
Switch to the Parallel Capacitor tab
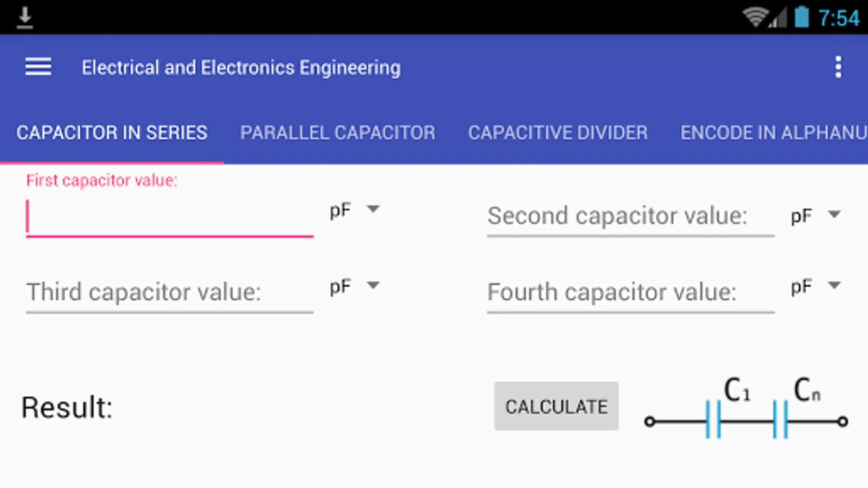(x=337, y=133)
